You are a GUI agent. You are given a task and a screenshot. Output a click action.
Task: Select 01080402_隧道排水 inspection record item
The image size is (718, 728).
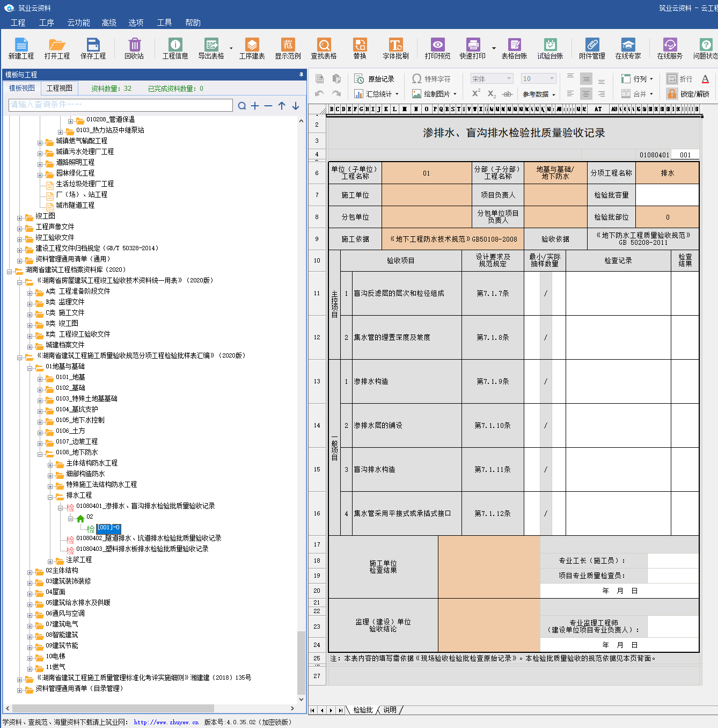pyautogui.click(x=149, y=538)
